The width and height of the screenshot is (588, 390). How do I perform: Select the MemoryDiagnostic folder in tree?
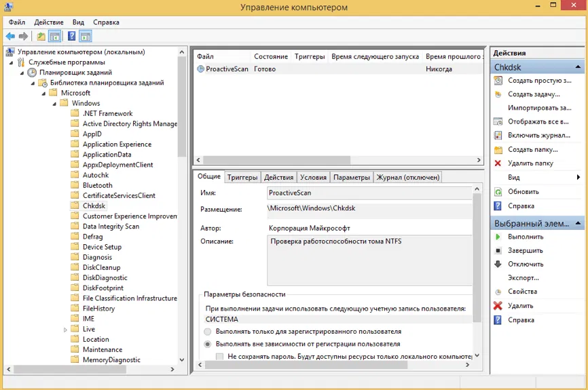coord(111,359)
